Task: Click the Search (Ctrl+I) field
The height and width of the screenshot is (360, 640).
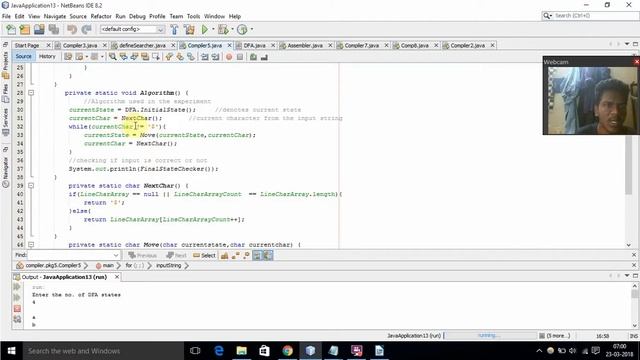Action: coord(590,16)
